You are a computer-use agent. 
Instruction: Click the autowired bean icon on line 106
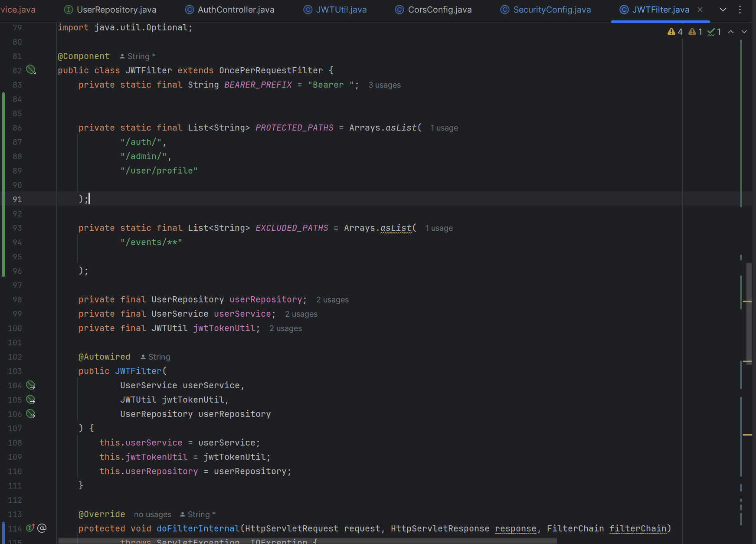pyautogui.click(x=31, y=414)
